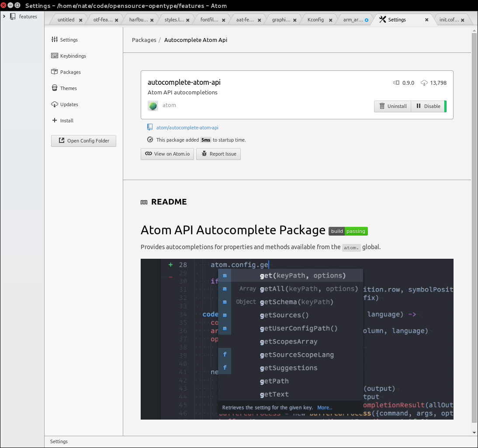The image size is (478, 448).
Task: Click the scroll down arrow on scrollbar
Action: [474, 432]
